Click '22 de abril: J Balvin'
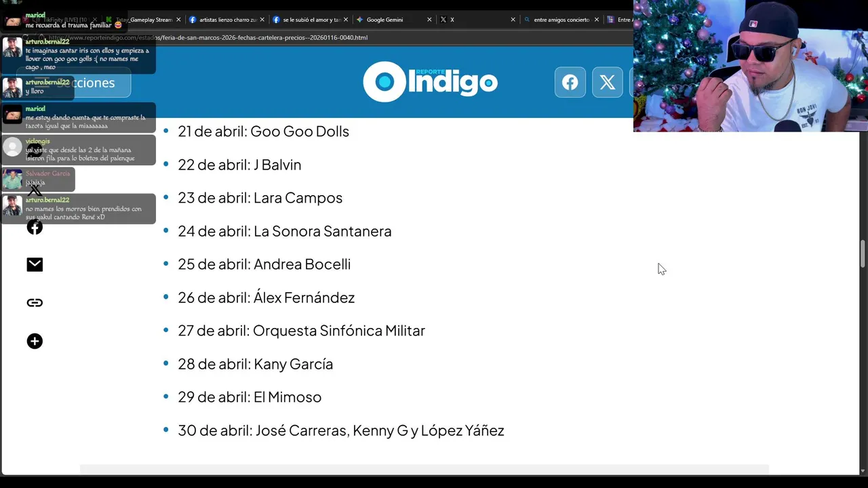This screenshot has height=488, width=868. (239, 165)
